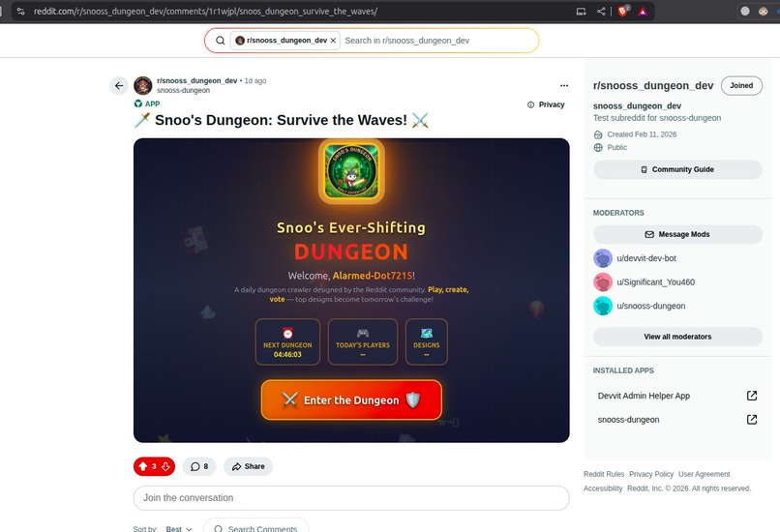Viewport: 780px width, 532px height.
Task: Toggle the Joined membership button
Action: [741, 85]
